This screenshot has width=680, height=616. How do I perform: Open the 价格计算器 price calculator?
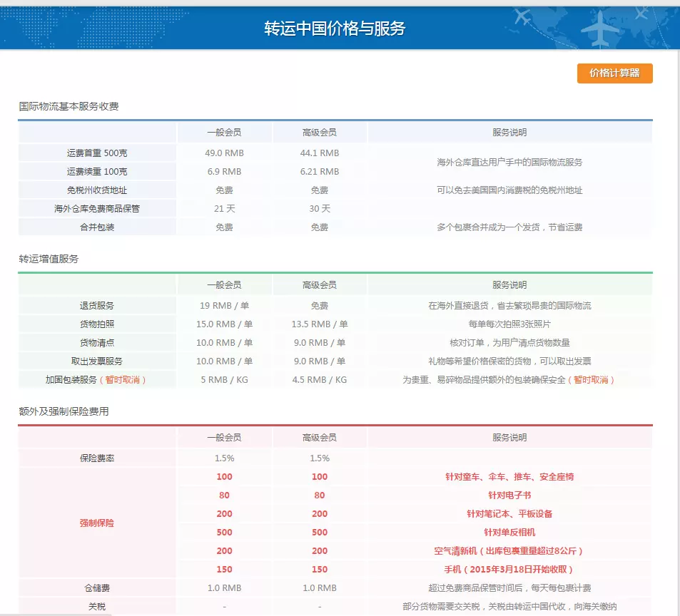614,73
